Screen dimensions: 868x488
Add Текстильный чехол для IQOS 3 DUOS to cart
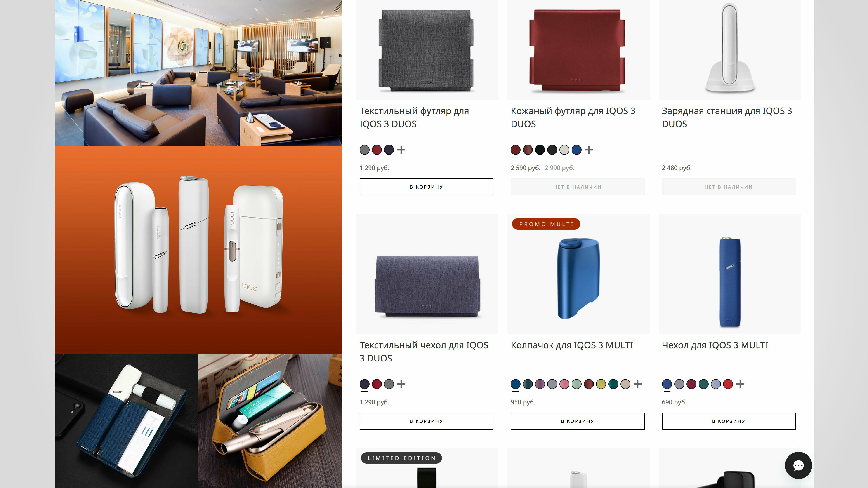[x=426, y=421]
